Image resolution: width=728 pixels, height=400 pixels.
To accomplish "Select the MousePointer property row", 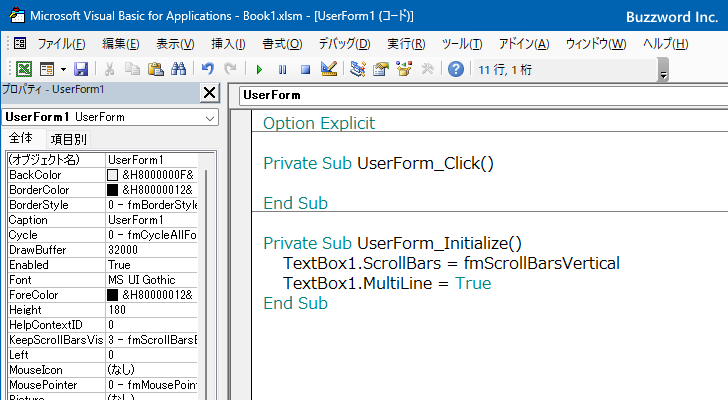I will pyautogui.click(x=102, y=385).
